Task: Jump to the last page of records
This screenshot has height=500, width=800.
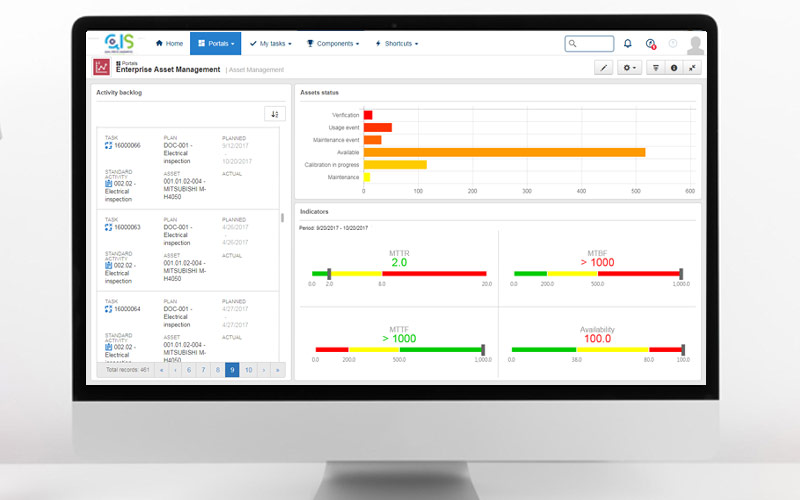Action: point(278,370)
